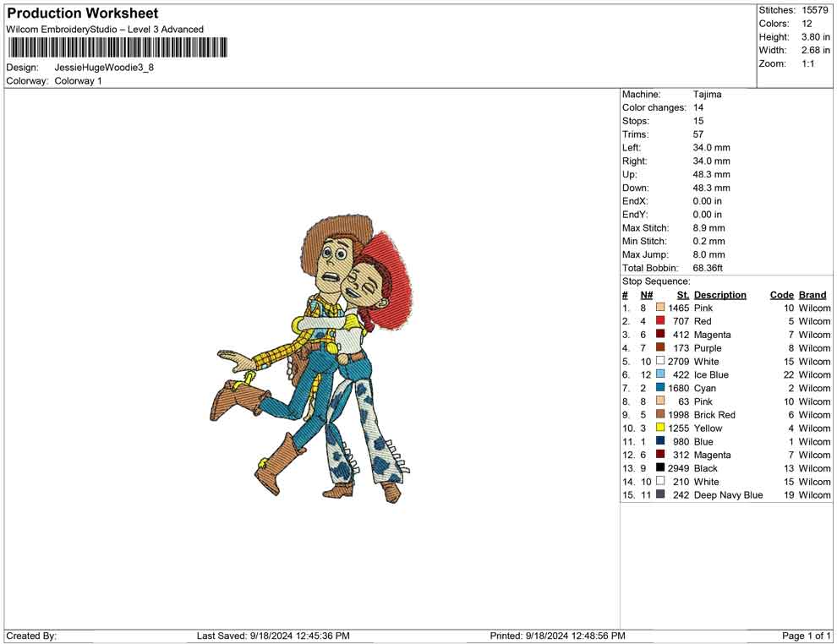Click the Height value '3.80 in'

tap(815, 37)
